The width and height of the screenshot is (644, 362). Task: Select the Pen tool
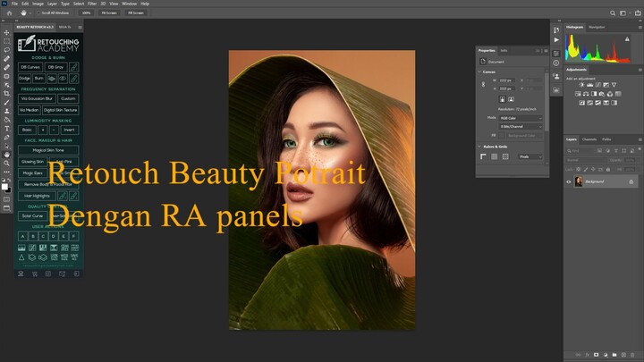tap(6, 137)
